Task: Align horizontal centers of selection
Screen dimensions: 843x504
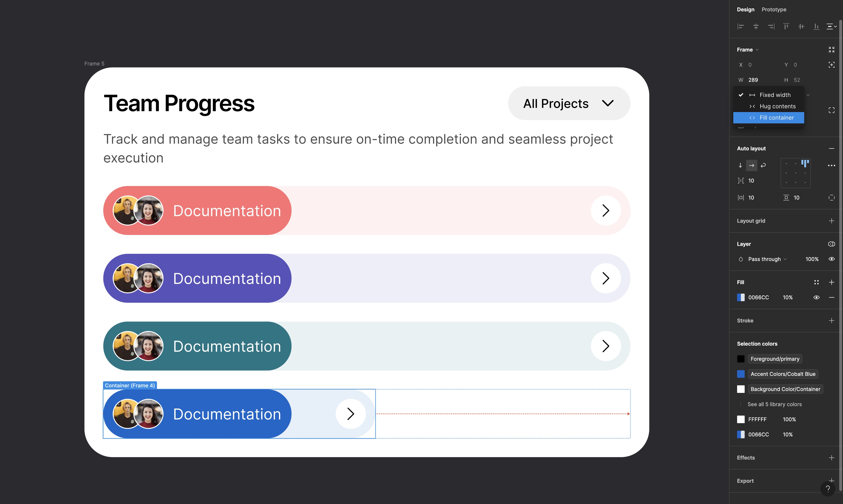Action: click(756, 26)
